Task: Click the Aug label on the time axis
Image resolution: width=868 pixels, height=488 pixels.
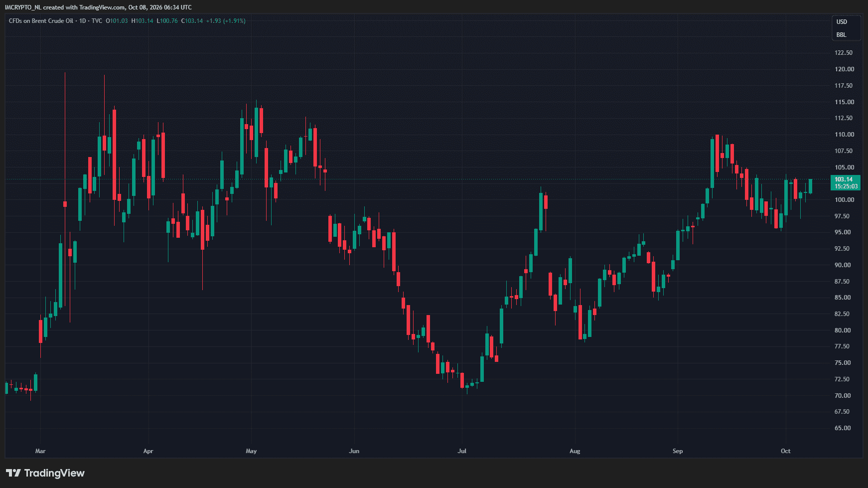Action: click(575, 451)
